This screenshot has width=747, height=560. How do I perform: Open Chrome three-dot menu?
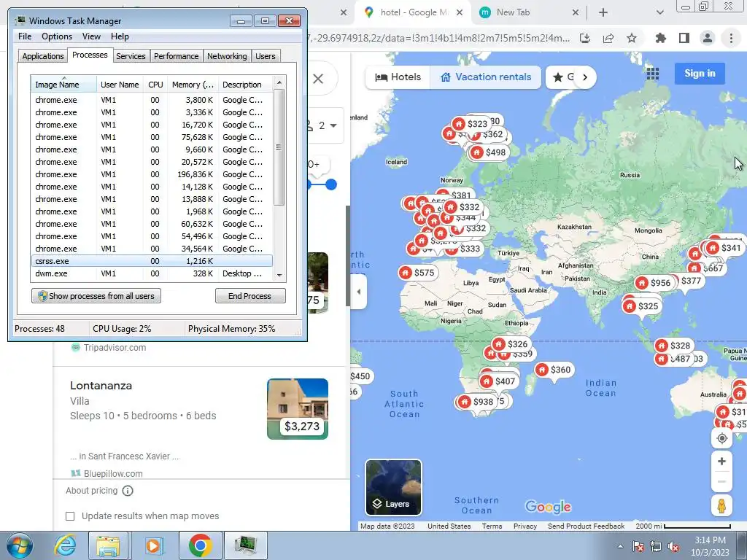(731, 38)
